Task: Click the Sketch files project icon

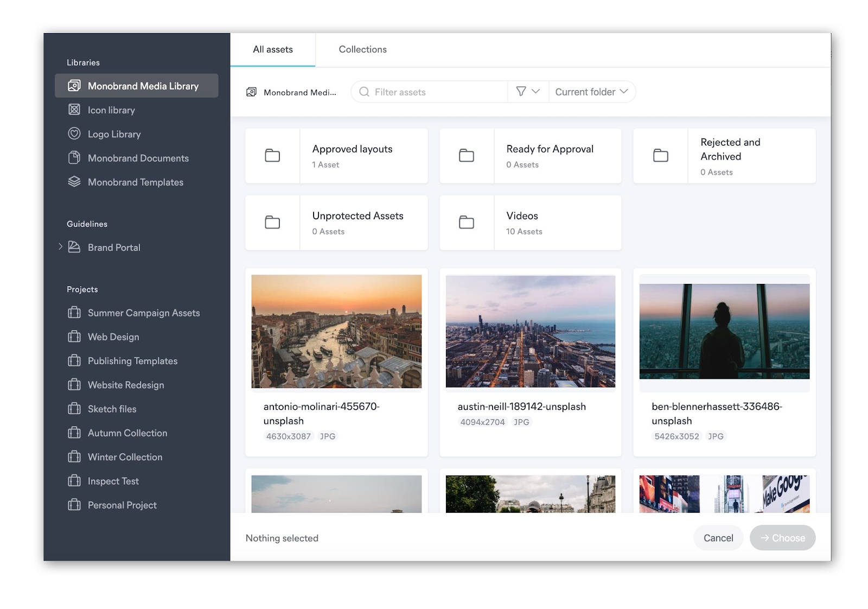Action: (x=74, y=408)
